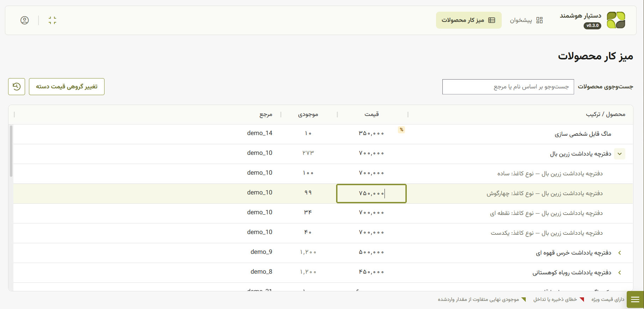
Task: Open the میز کار محصولات tab
Action: coord(469,20)
